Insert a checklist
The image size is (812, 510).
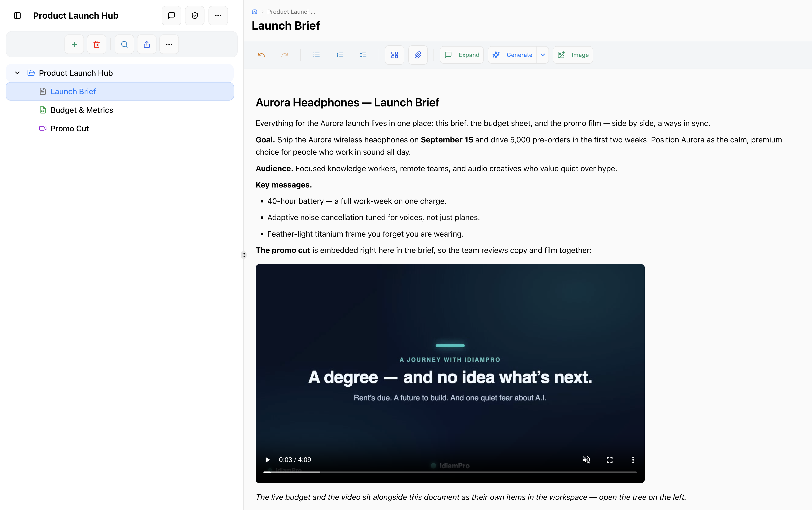click(x=363, y=55)
